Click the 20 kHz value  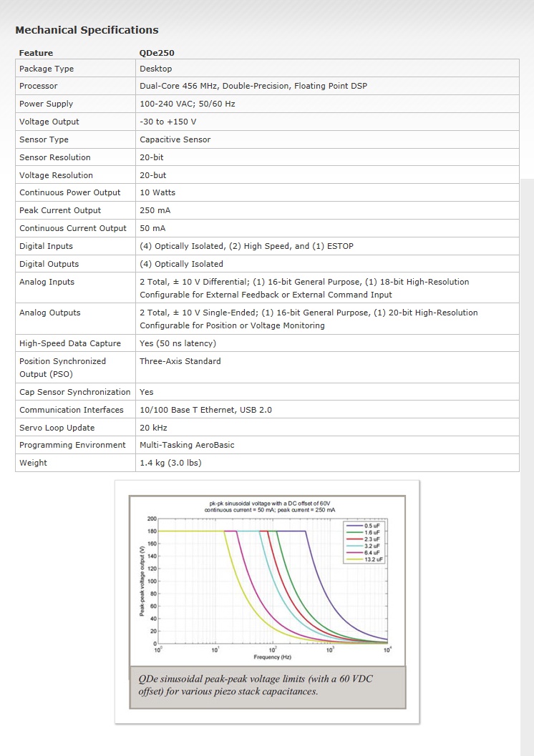153,428
